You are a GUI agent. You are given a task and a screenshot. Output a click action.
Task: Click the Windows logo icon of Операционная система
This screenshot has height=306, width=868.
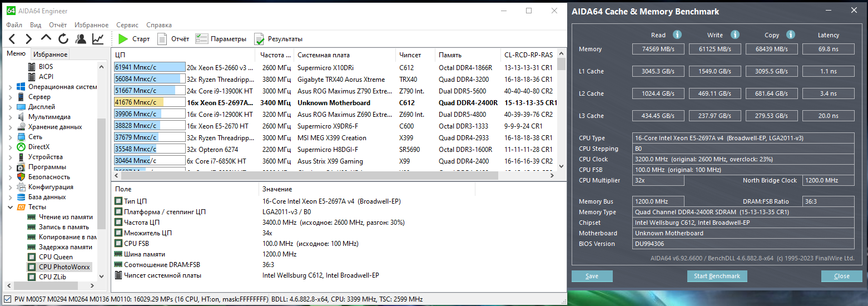[x=21, y=87]
